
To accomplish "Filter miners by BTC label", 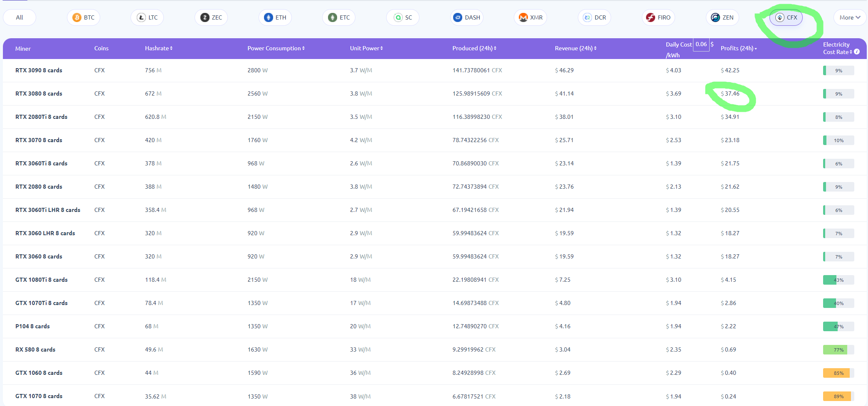I will click(89, 17).
